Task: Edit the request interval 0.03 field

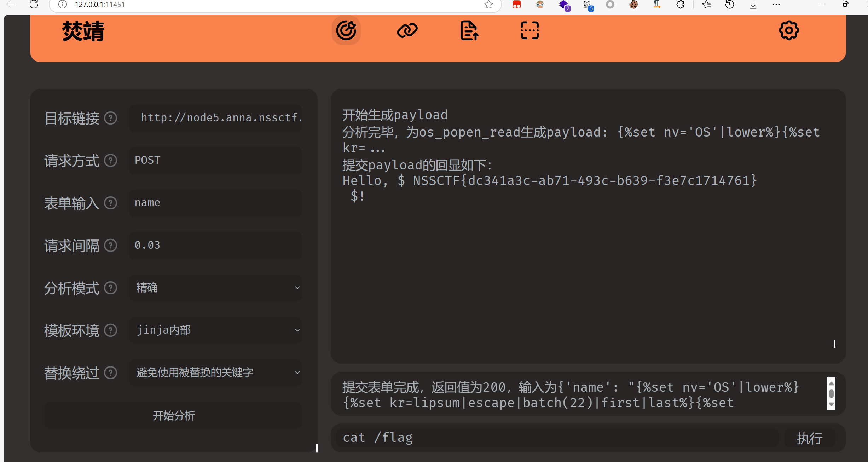Action: click(215, 245)
